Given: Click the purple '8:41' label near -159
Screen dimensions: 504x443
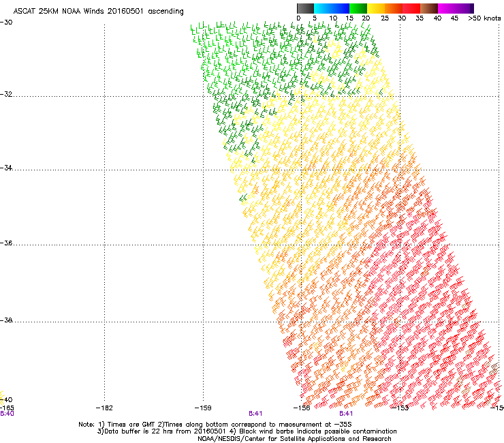Looking at the screenshot, I should click(x=255, y=414).
